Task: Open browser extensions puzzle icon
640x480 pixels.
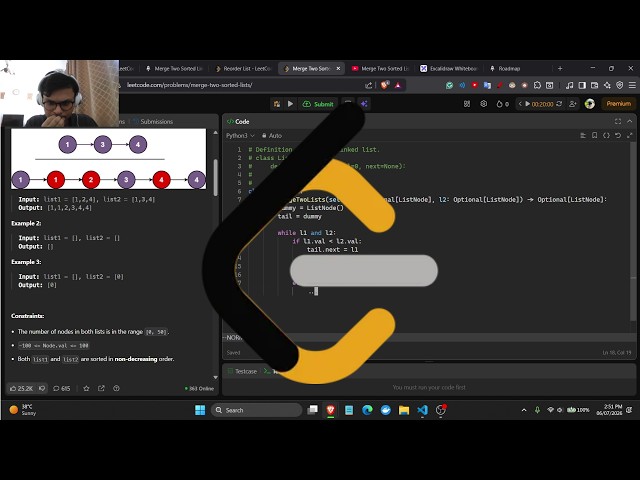Action: click(x=537, y=85)
